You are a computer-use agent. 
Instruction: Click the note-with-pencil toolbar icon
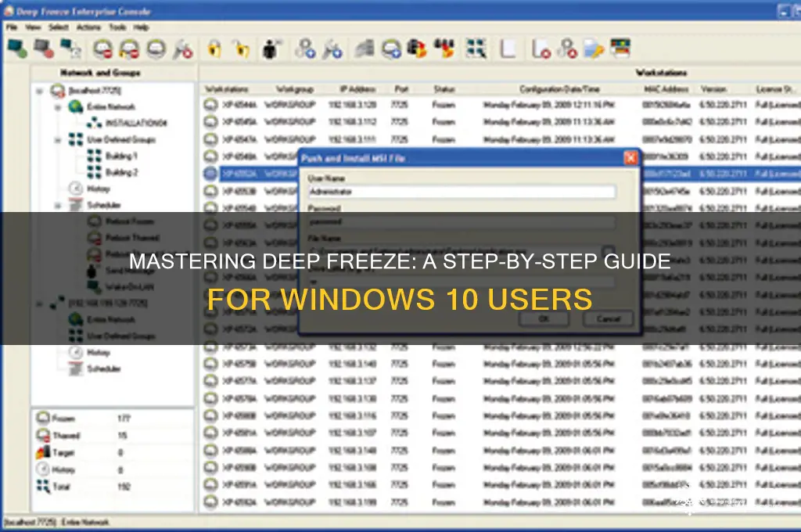coord(594,49)
